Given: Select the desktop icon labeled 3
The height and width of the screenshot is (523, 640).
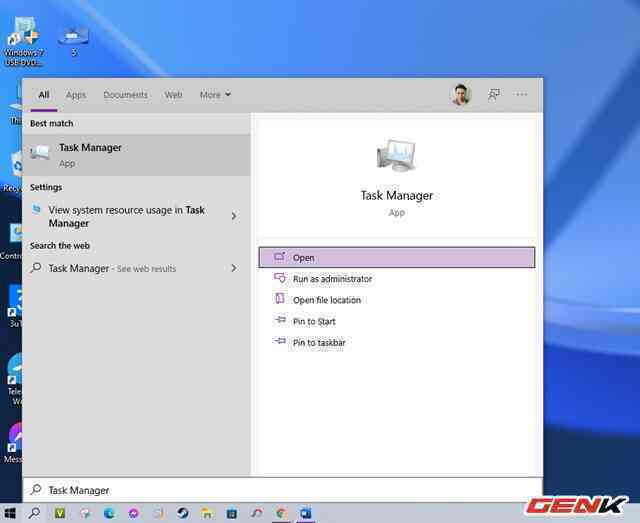Looking at the screenshot, I should 73,40.
